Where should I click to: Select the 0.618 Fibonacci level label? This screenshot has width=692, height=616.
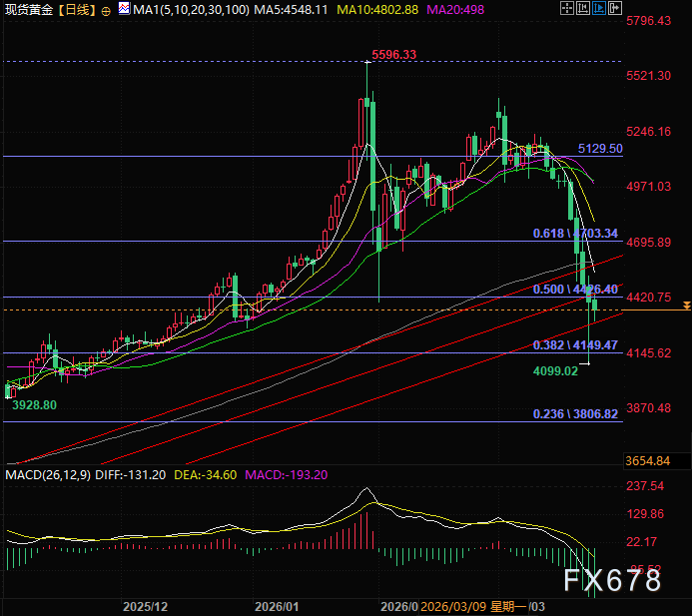click(x=575, y=234)
